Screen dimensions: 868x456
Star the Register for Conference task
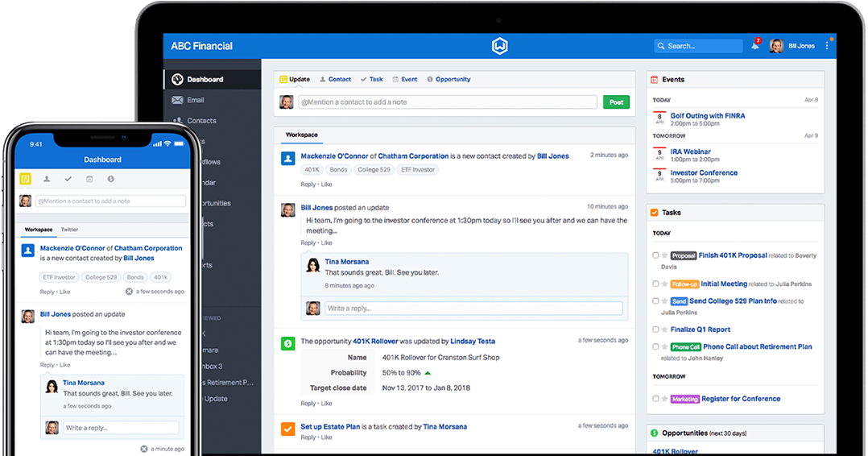click(664, 399)
